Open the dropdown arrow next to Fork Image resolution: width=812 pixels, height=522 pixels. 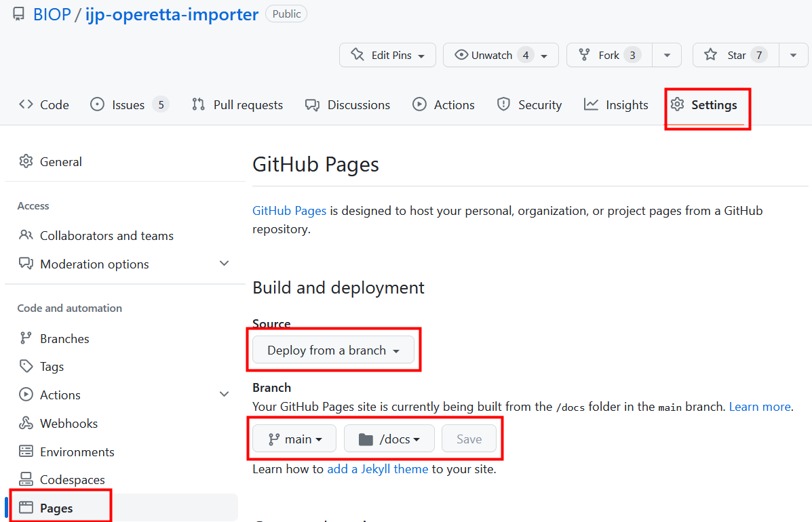667,55
